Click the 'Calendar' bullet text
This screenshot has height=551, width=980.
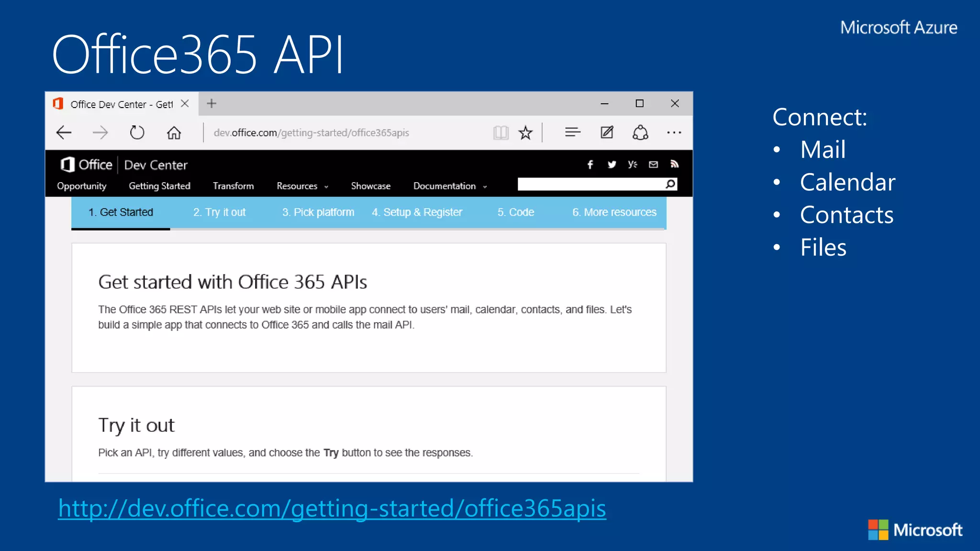click(847, 182)
